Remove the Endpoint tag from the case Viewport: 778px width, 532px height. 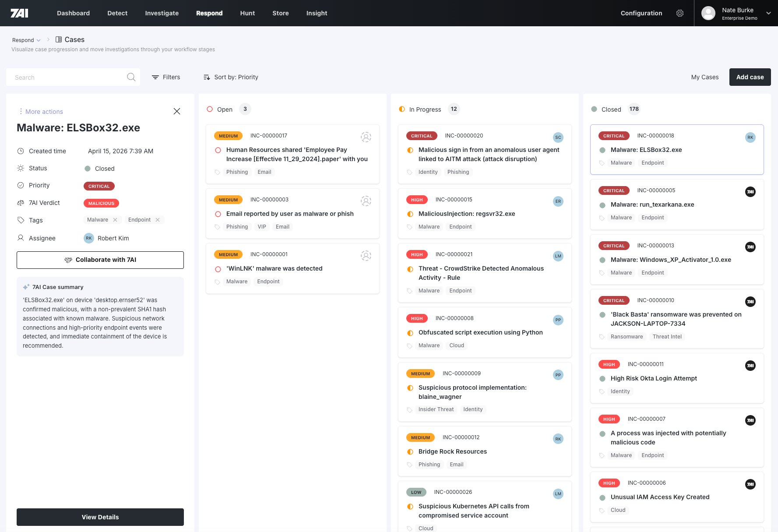click(158, 220)
